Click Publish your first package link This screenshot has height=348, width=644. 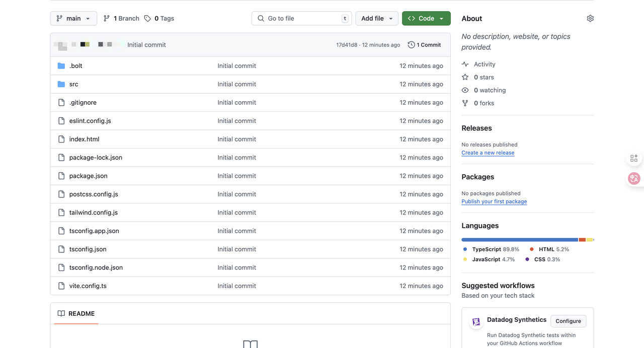494,201
